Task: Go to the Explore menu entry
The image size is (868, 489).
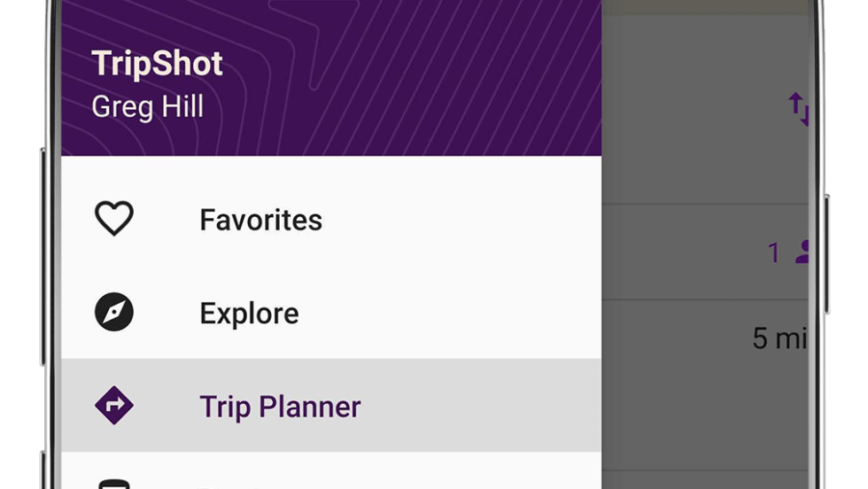Action: click(249, 314)
